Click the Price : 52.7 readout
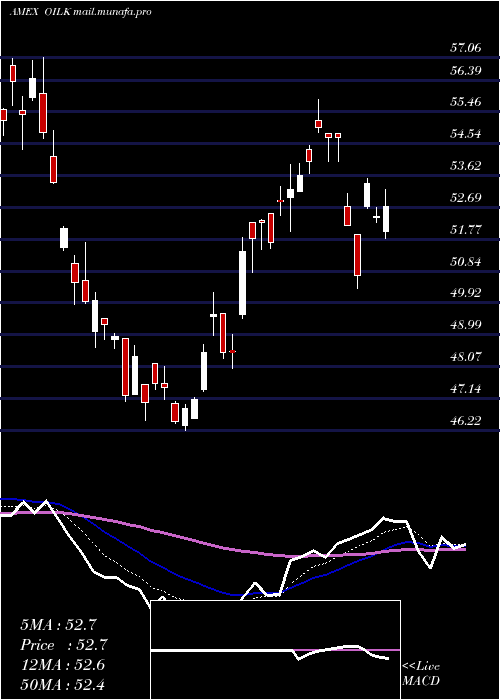This screenshot has width=500, height=700. pyautogui.click(x=64, y=645)
